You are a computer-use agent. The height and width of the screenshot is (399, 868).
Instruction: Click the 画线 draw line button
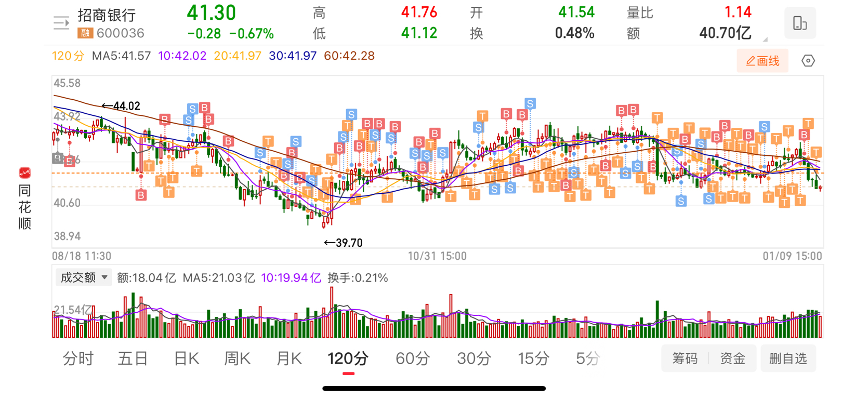click(x=762, y=61)
